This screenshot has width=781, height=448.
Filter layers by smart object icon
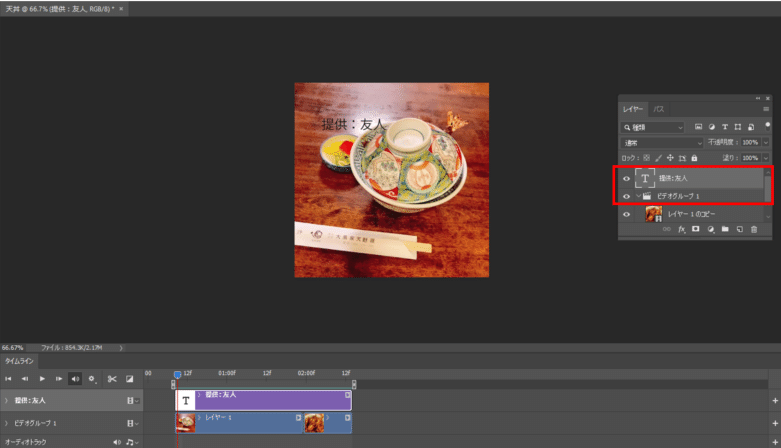click(751, 127)
